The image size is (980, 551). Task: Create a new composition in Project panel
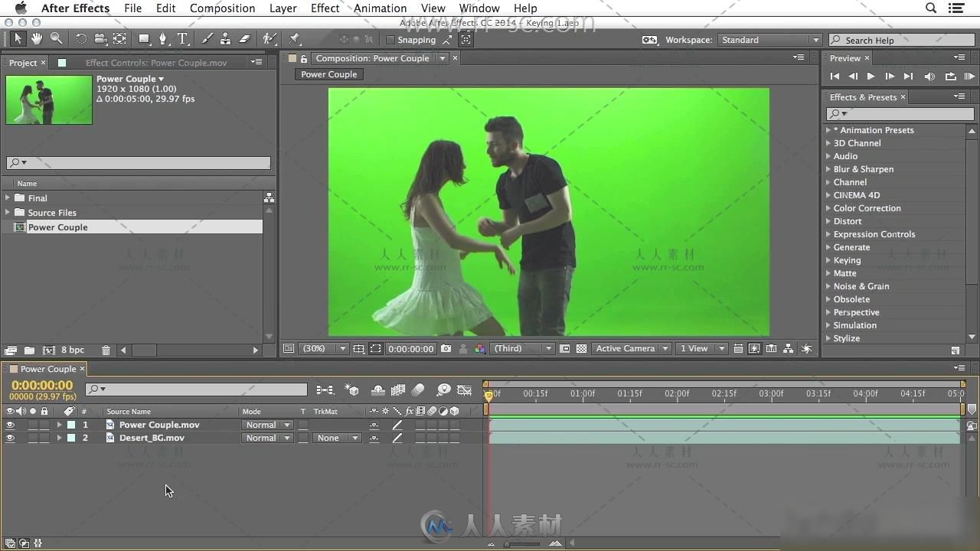tap(48, 350)
